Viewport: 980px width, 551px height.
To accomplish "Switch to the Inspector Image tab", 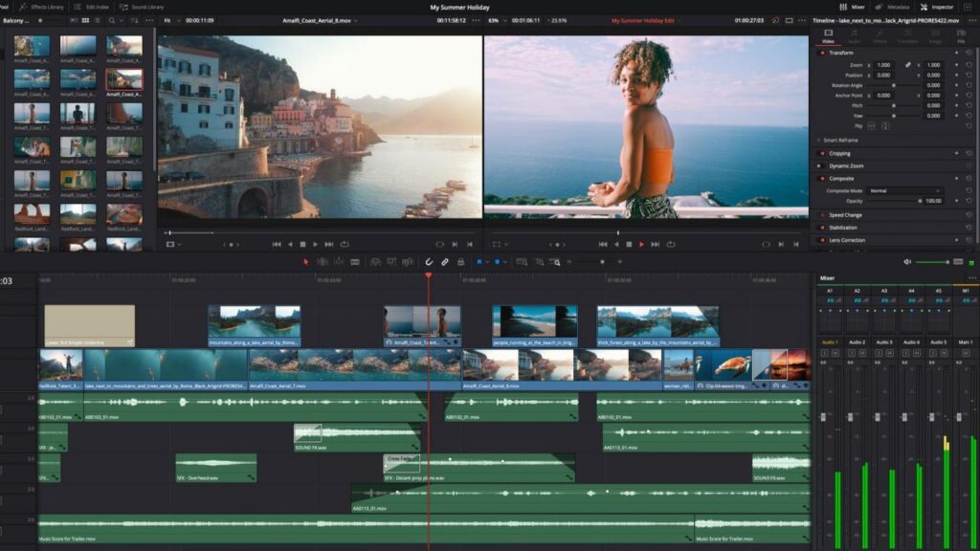I will click(936, 36).
